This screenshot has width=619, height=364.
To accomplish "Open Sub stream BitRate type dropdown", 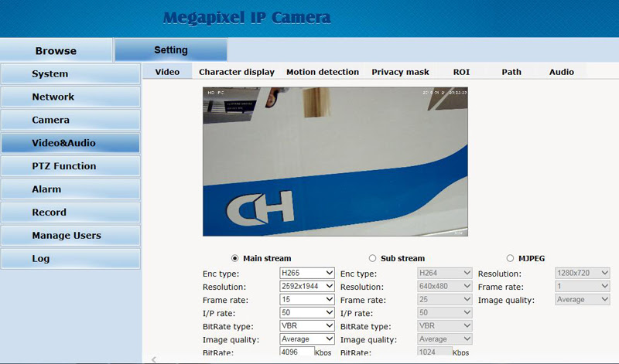I will [x=444, y=326].
